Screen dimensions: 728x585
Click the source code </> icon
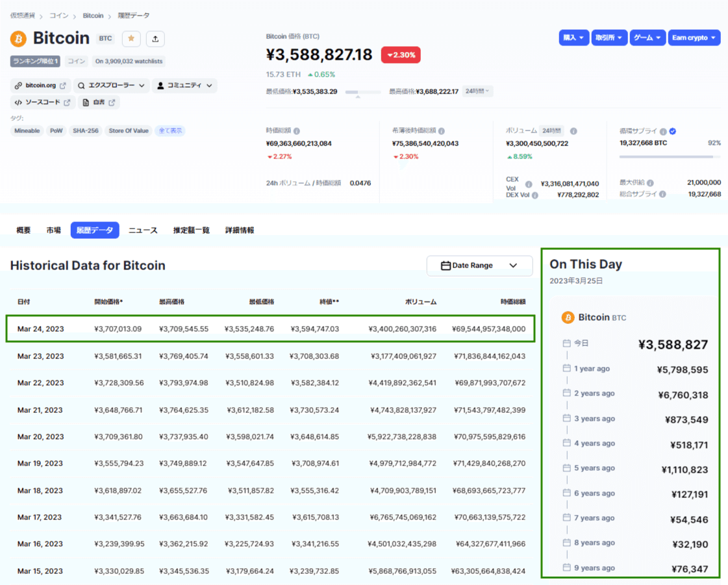(18, 102)
